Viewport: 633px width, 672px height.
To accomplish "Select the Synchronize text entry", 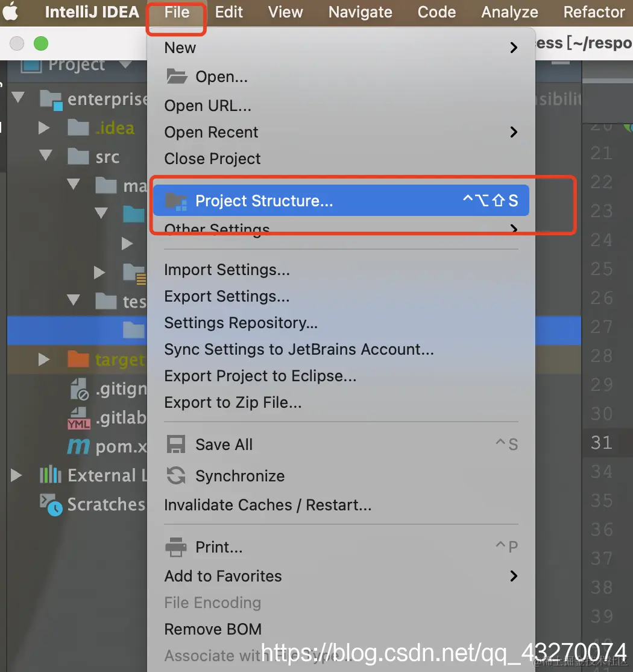I will tap(240, 476).
